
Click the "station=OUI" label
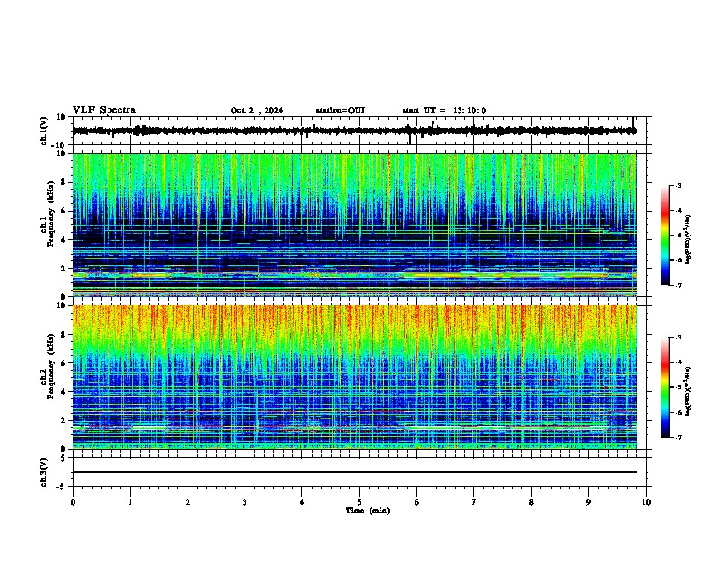pyautogui.click(x=340, y=110)
